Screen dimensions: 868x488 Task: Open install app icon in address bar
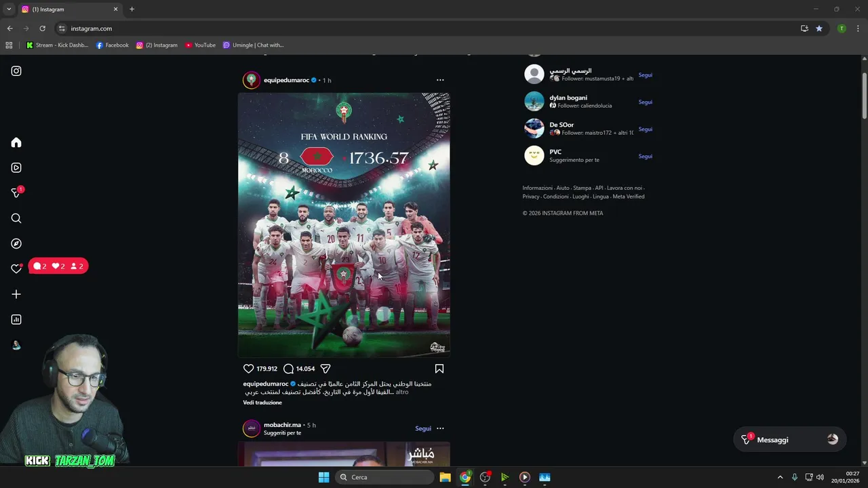coord(804,28)
